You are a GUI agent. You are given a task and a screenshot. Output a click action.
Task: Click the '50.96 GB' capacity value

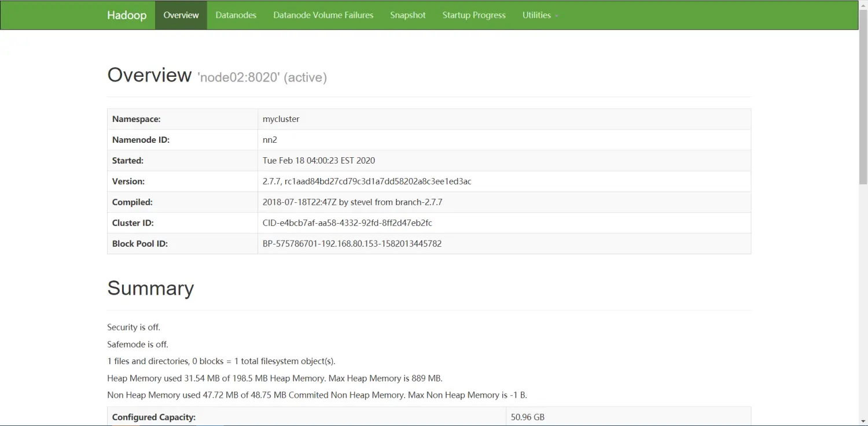(528, 417)
